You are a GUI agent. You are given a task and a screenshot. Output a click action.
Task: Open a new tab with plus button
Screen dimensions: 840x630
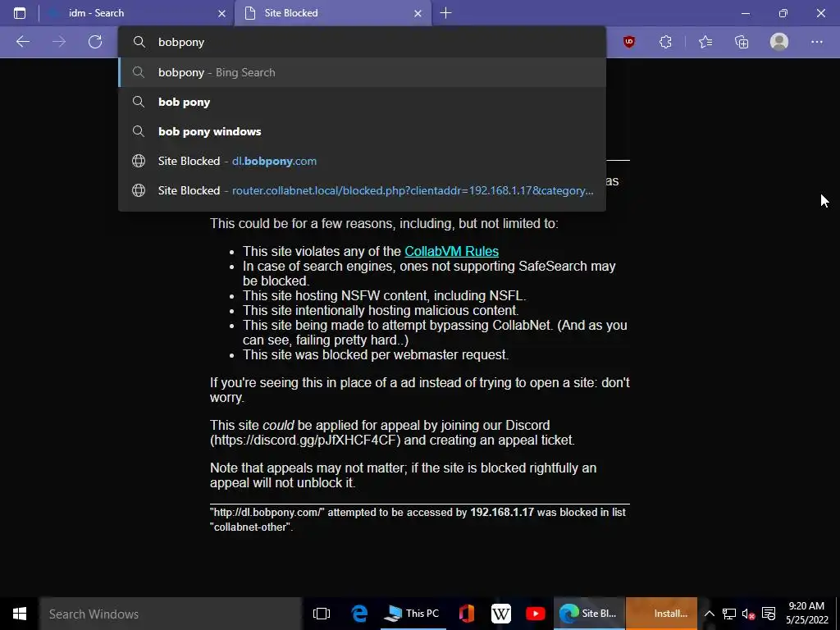point(445,13)
